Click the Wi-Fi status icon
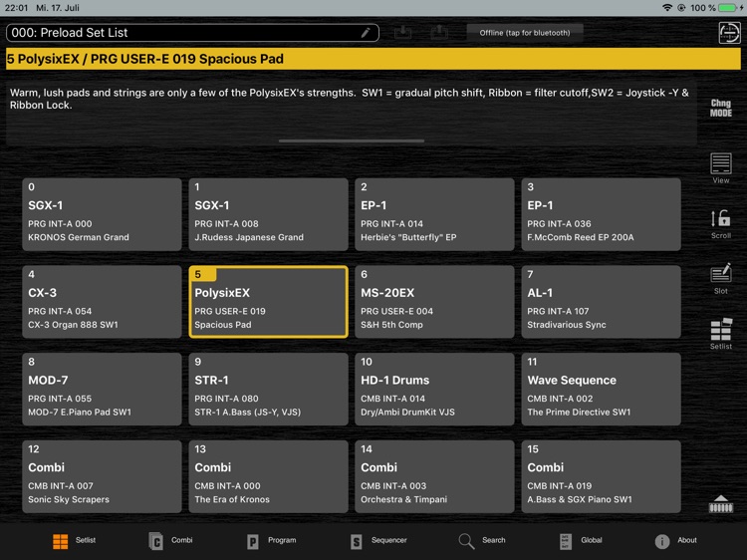The image size is (747, 560). [x=667, y=8]
